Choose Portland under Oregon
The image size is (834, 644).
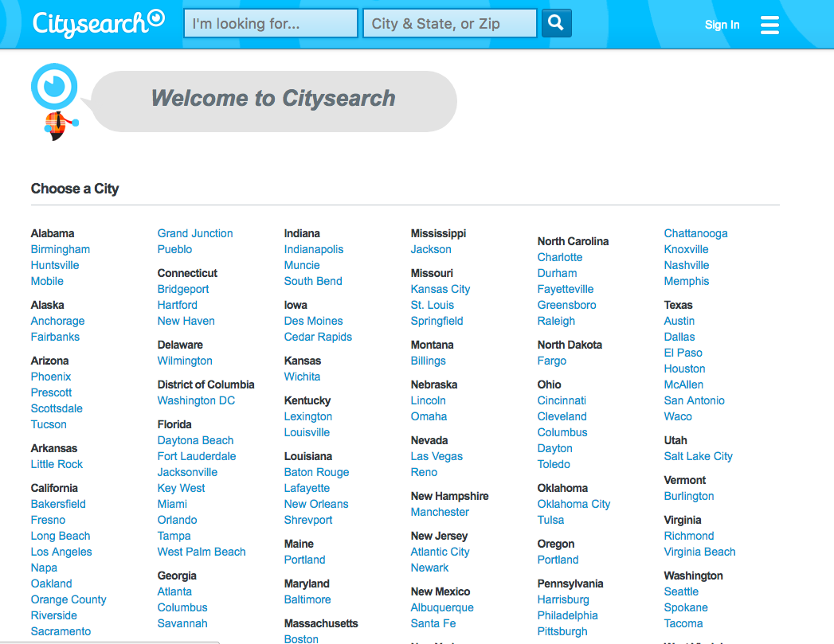[x=558, y=560]
